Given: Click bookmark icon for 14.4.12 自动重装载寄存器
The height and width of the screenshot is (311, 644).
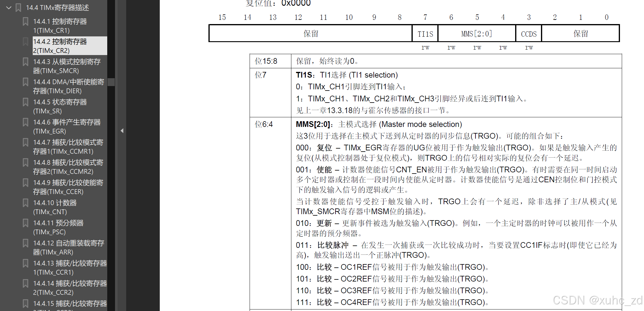Looking at the screenshot, I should (x=26, y=243).
